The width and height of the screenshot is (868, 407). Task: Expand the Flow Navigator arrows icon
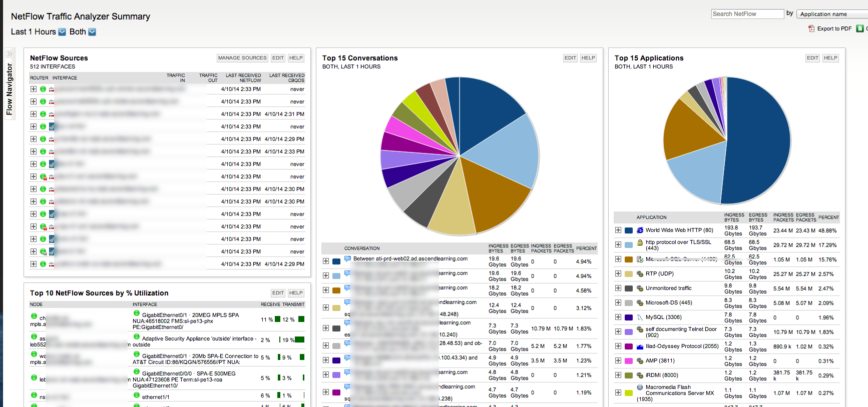[10, 54]
